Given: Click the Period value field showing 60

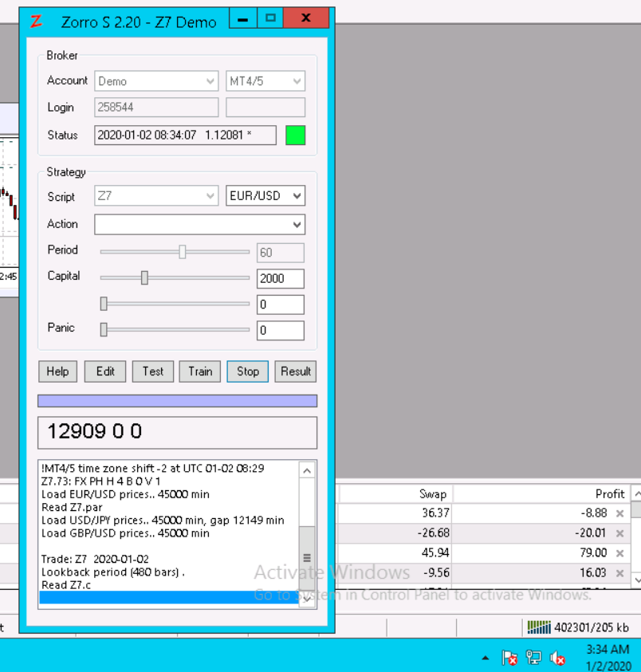Looking at the screenshot, I should pos(281,253).
